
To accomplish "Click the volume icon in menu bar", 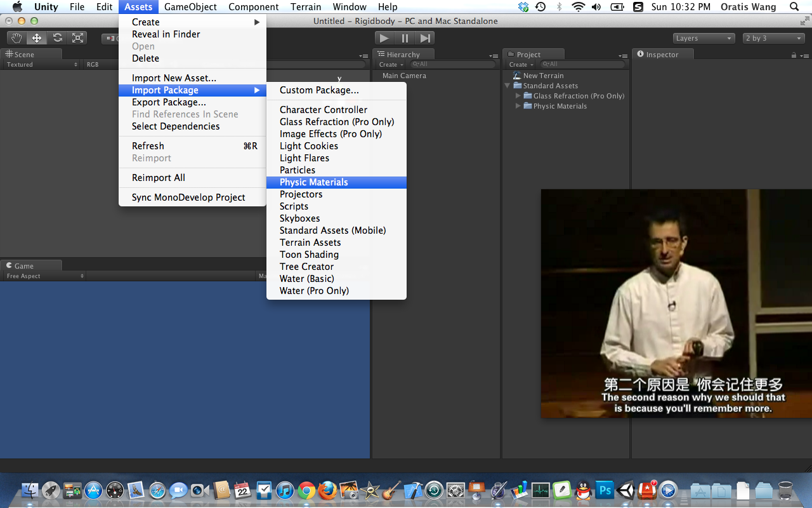I will coord(596,7).
